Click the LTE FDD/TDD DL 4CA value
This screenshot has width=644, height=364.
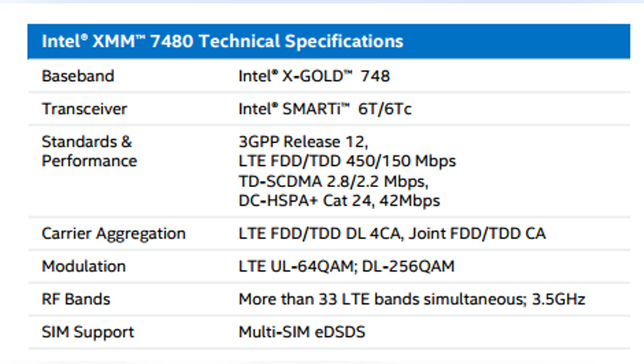[319, 233]
